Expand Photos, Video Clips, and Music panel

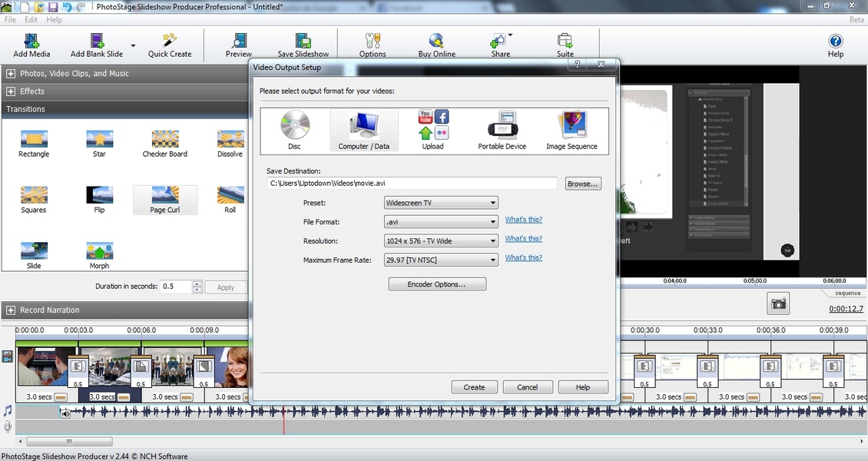click(11, 73)
